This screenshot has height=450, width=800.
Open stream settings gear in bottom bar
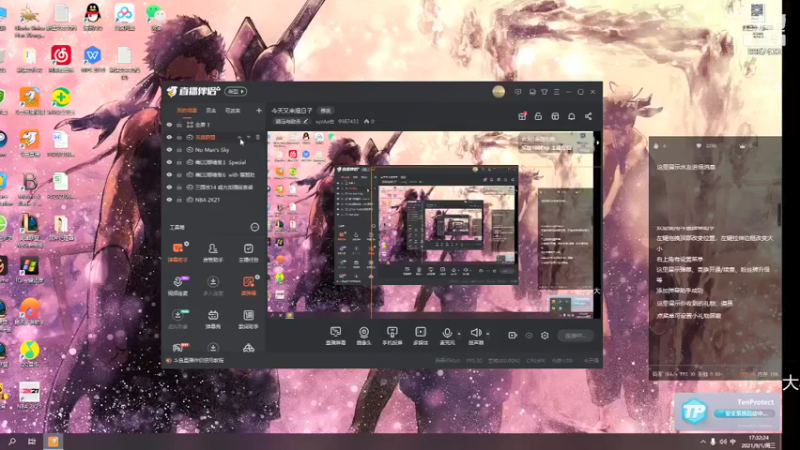[545, 335]
